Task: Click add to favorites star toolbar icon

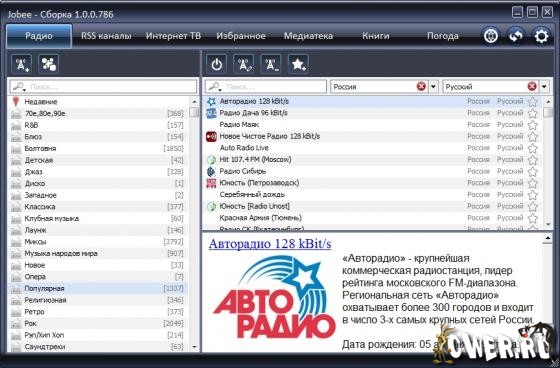Action: 298,64
